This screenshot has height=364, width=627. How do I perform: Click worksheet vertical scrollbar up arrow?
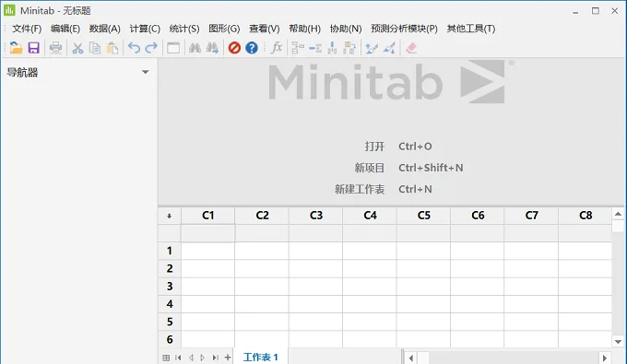pyautogui.click(x=618, y=214)
